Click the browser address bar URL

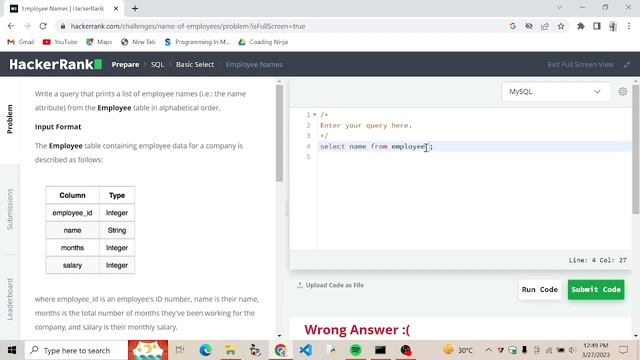(x=188, y=26)
